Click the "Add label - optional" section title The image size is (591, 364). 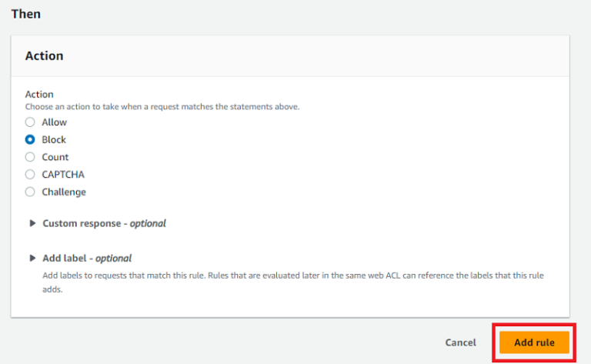coord(87,259)
